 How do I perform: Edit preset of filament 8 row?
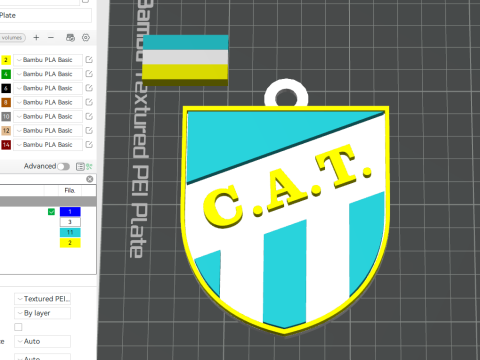tap(89, 102)
